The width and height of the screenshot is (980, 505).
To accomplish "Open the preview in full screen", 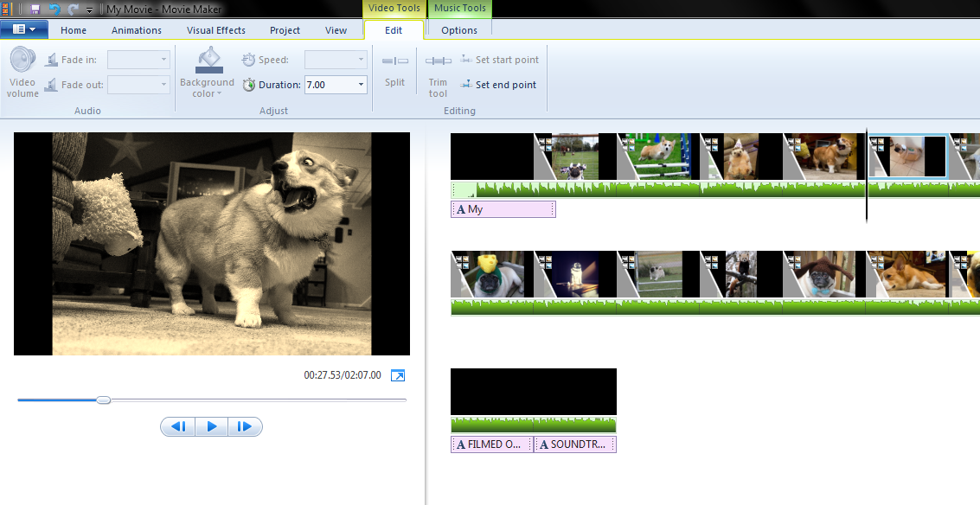I will pyautogui.click(x=398, y=375).
